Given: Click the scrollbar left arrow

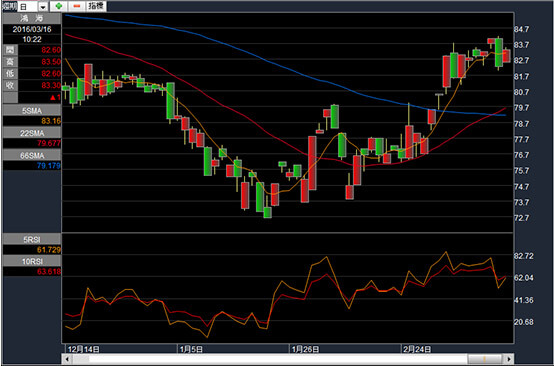Looking at the screenshot, I should (x=67, y=359).
